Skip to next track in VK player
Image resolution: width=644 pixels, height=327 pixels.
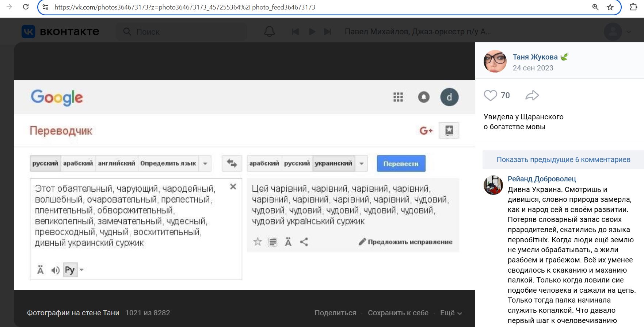(x=328, y=32)
